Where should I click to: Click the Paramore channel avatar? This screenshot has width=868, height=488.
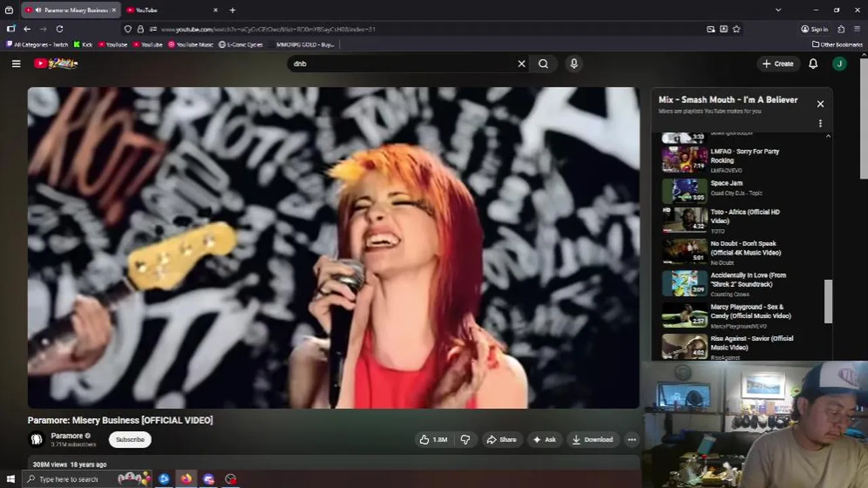[x=37, y=439]
